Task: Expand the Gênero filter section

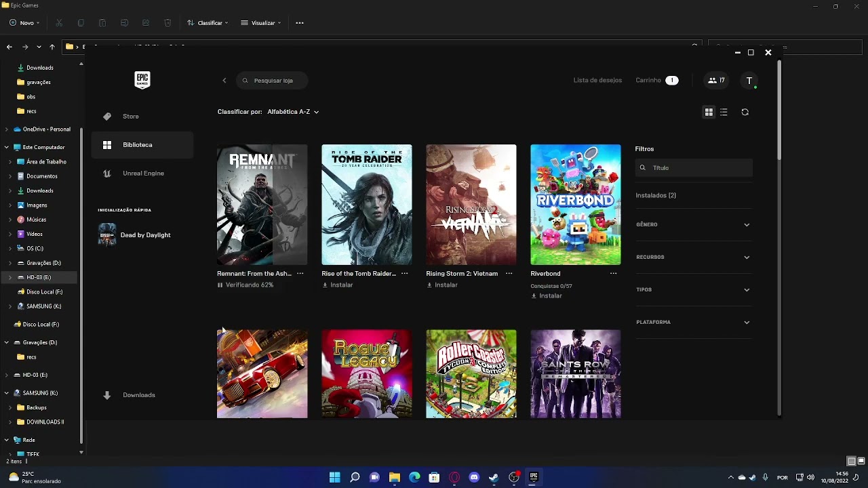Action: pyautogui.click(x=694, y=225)
